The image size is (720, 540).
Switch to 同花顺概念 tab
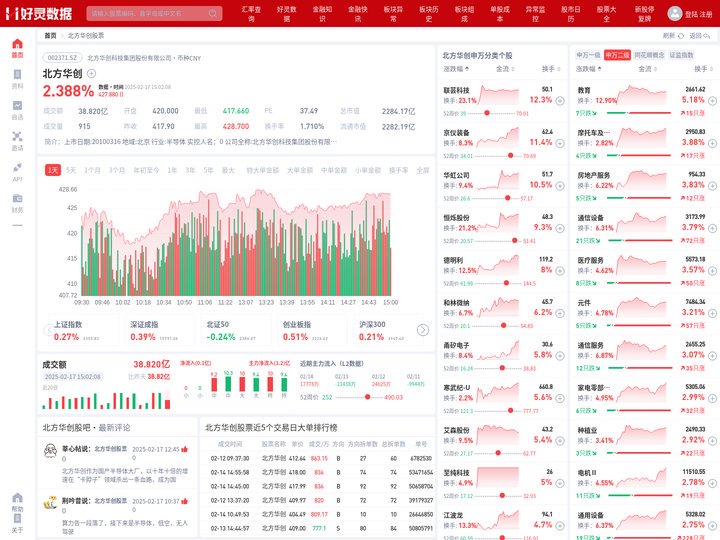coord(649,55)
